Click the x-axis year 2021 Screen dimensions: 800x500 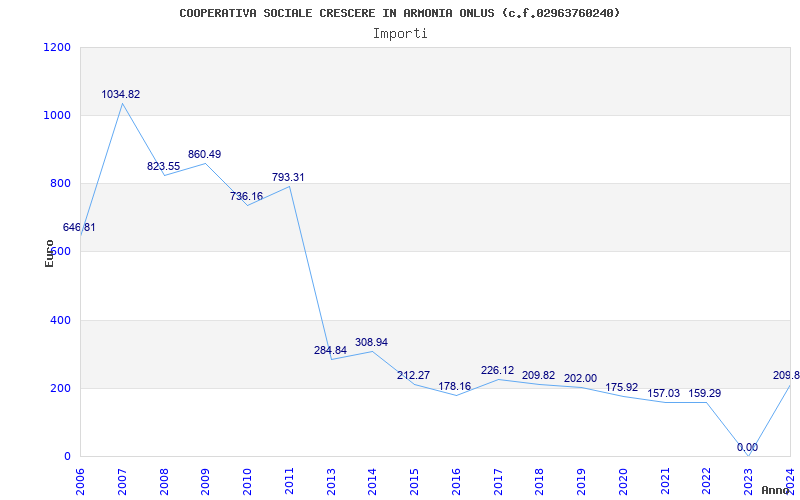(x=665, y=482)
